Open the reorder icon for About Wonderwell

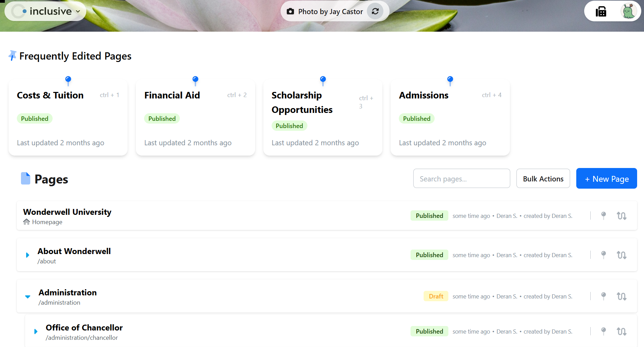pos(622,255)
